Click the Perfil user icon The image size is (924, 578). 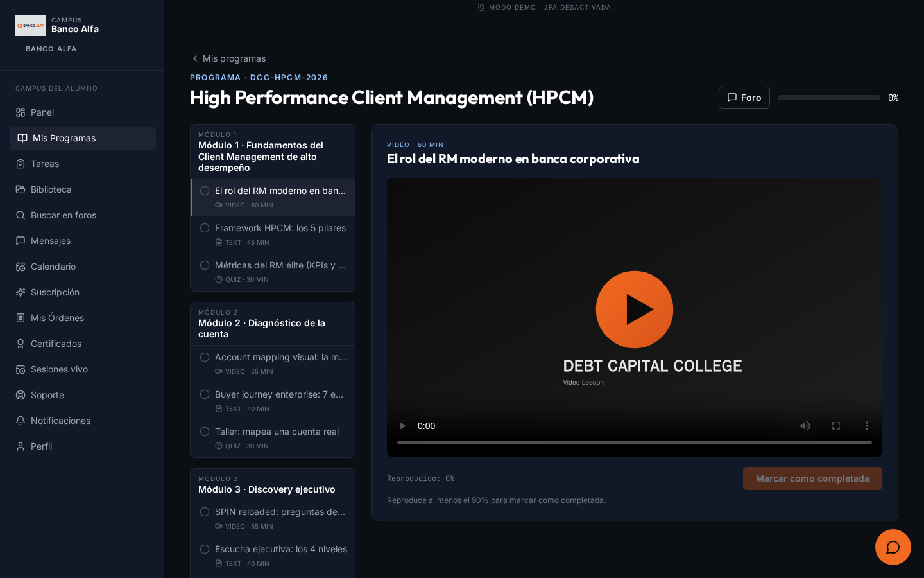(21, 446)
